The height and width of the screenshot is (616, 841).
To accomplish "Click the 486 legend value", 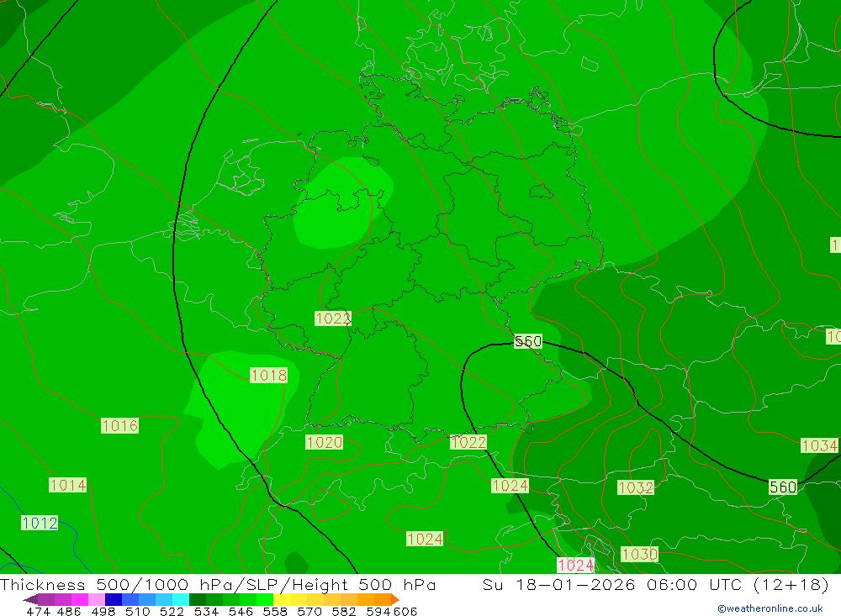I will [x=69, y=611].
